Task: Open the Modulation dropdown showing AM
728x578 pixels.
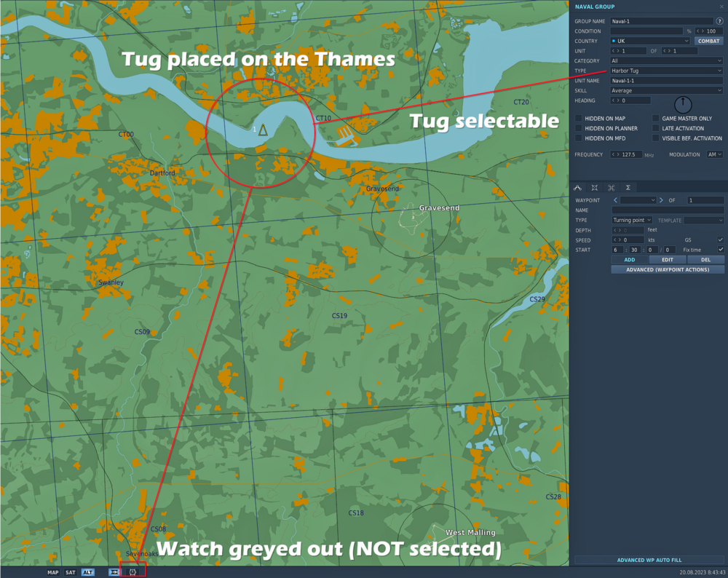Action: point(714,154)
